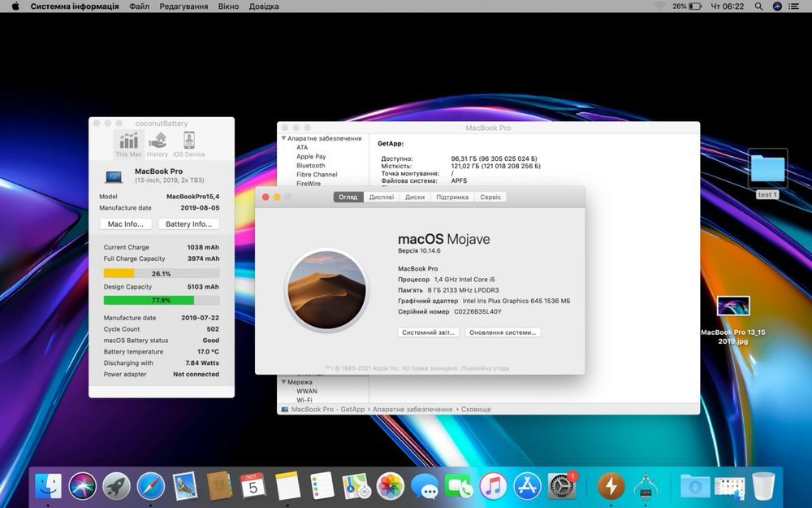Select Fibre Channel in the sidebar
The width and height of the screenshot is (812, 508).
pyautogui.click(x=317, y=175)
